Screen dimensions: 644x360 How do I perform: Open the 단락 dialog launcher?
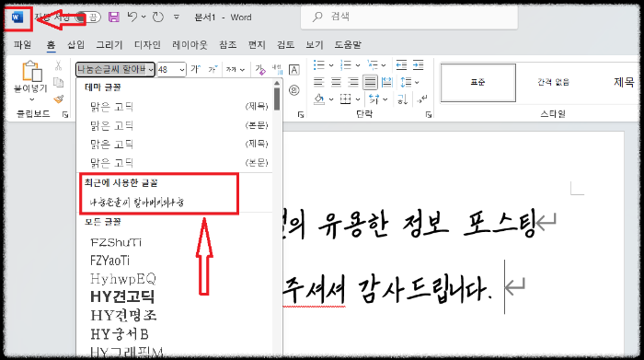point(429,115)
